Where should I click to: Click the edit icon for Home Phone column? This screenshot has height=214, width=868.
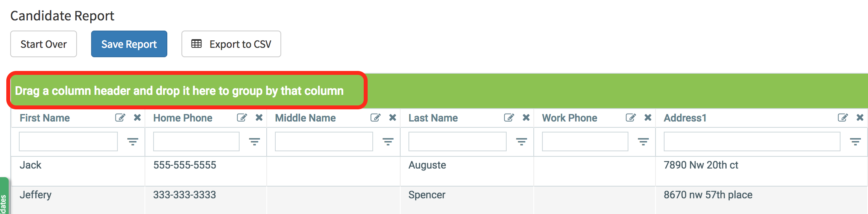242,118
